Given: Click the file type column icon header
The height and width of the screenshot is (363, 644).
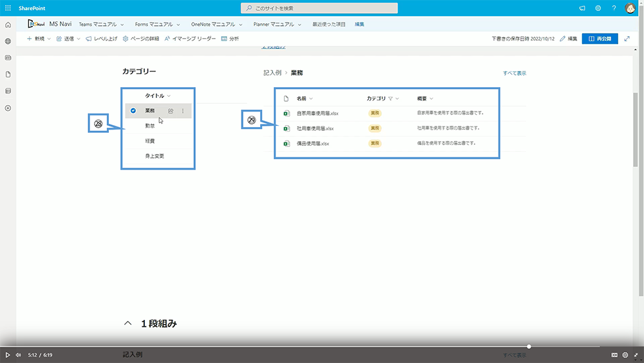Looking at the screenshot, I should pos(287,99).
